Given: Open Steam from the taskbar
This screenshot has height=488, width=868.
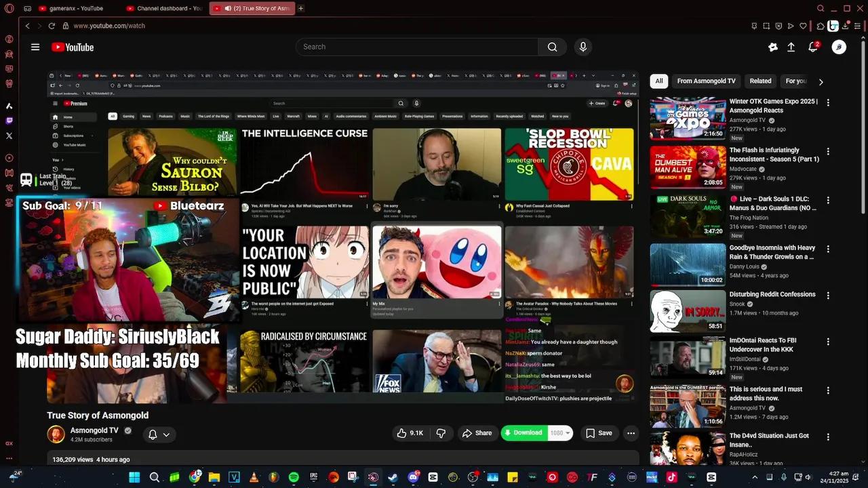Looking at the screenshot, I should tap(393, 477).
